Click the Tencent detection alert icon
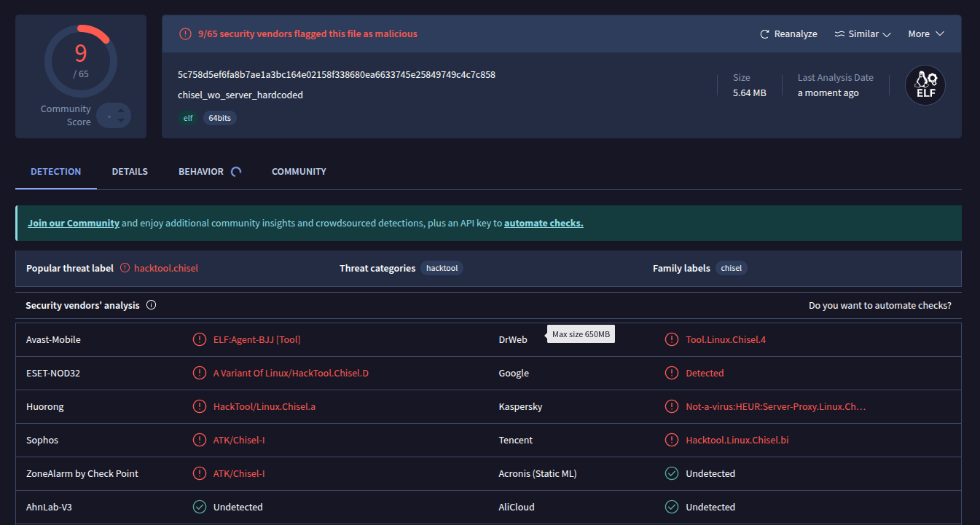Screen dimensions: 980x525 click(672, 440)
